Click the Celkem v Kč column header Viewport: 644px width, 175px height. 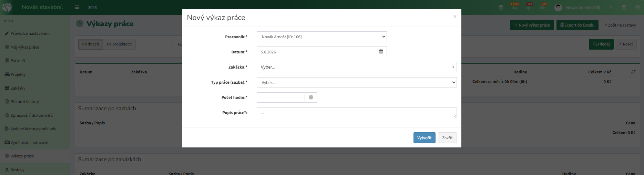click(x=600, y=72)
